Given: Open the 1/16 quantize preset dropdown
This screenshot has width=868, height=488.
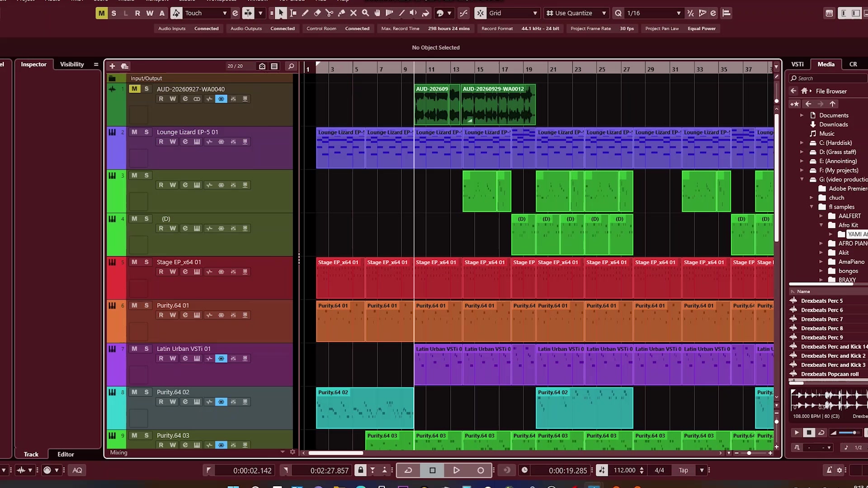Looking at the screenshot, I should pos(679,13).
